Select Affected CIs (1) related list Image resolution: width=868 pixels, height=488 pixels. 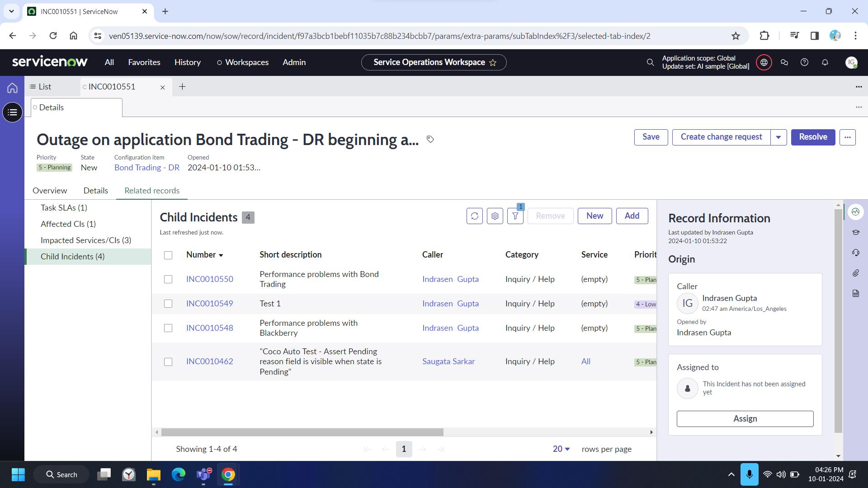[68, 224]
